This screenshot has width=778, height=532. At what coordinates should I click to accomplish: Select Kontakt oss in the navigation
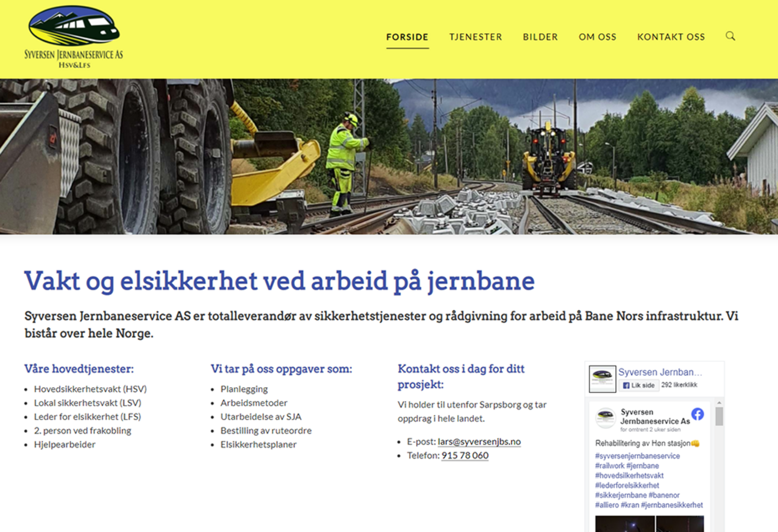point(671,37)
